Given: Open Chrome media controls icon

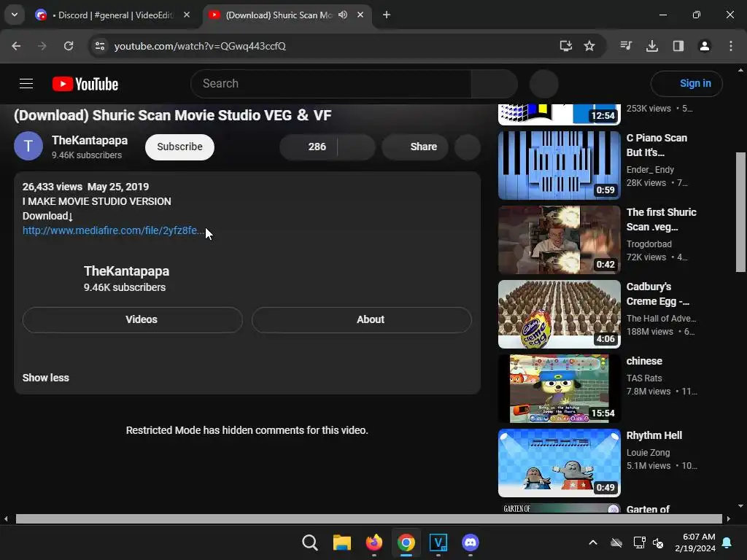Looking at the screenshot, I should [626, 46].
